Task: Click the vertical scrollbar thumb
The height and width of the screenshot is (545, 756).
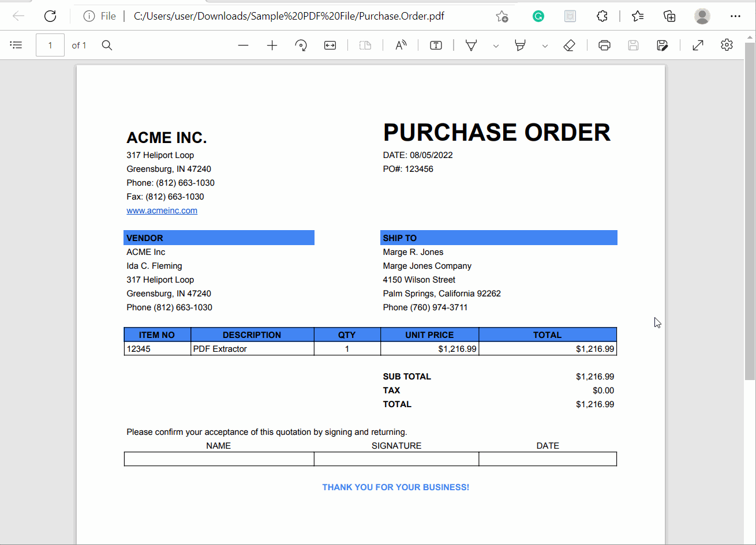Action: [750, 211]
